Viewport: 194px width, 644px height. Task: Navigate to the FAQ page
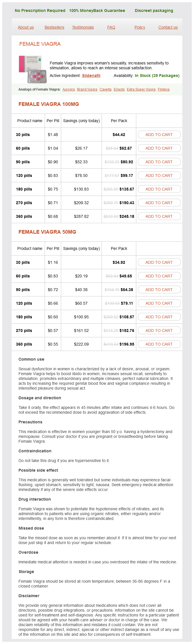point(111,27)
